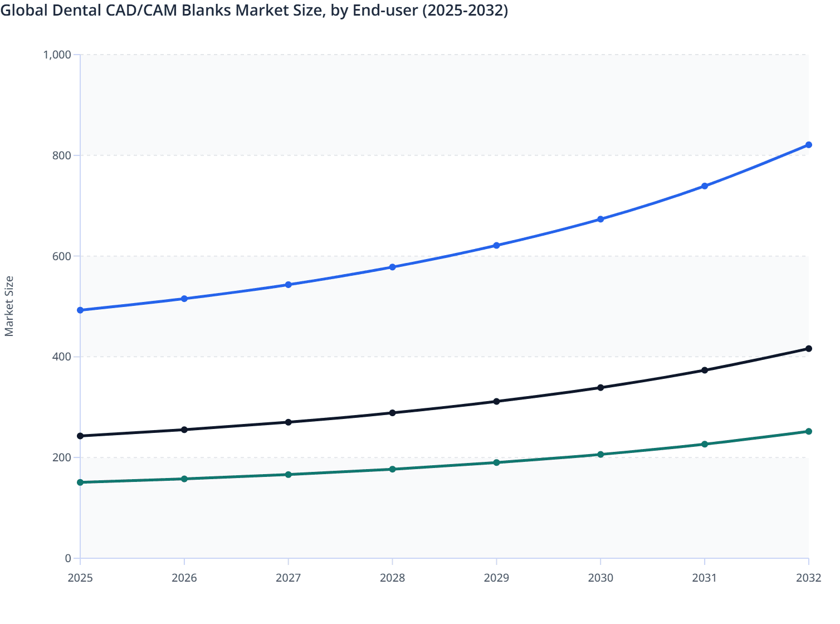Click the green line data point at 2032
Screen dimensions: 840x624
(808, 431)
